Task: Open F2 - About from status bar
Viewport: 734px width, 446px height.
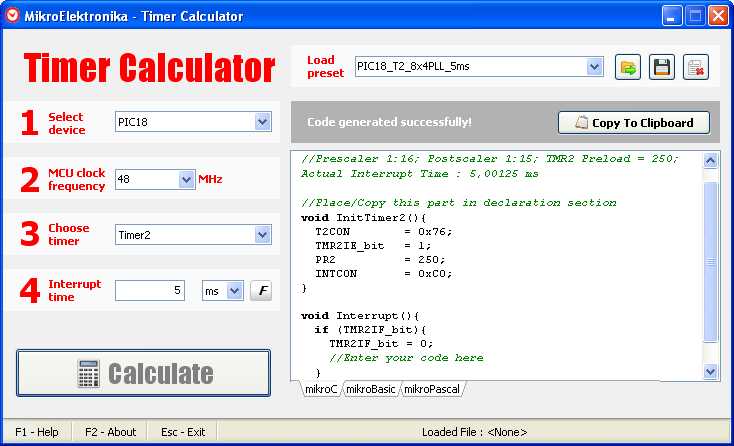Action: [x=110, y=432]
